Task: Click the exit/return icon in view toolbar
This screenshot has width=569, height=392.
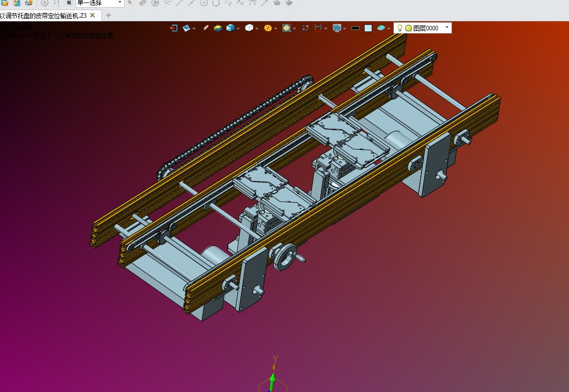Action: 174,28
